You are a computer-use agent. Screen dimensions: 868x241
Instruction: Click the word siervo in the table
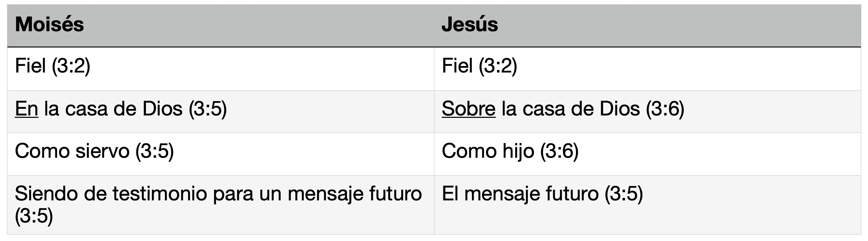pyautogui.click(x=103, y=151)
